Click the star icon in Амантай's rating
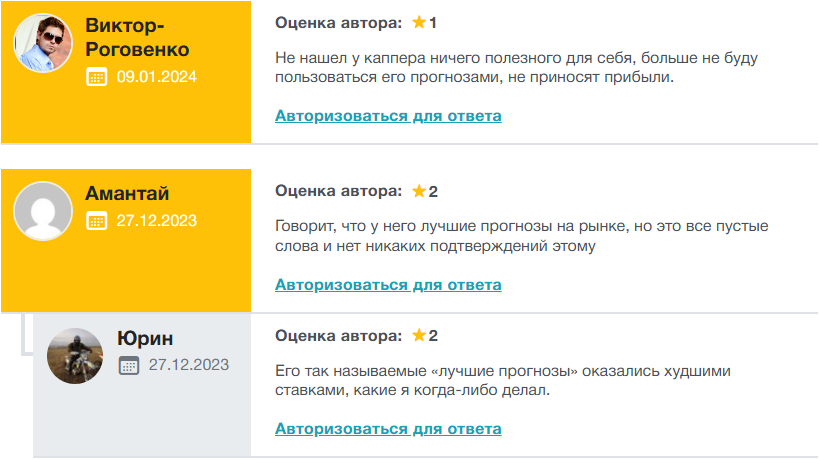The width and height of the screenshot is (819, 459). click(419, 191)
